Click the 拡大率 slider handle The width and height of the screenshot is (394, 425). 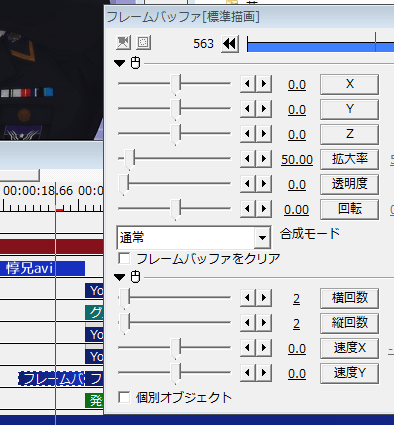pos(129,160)
